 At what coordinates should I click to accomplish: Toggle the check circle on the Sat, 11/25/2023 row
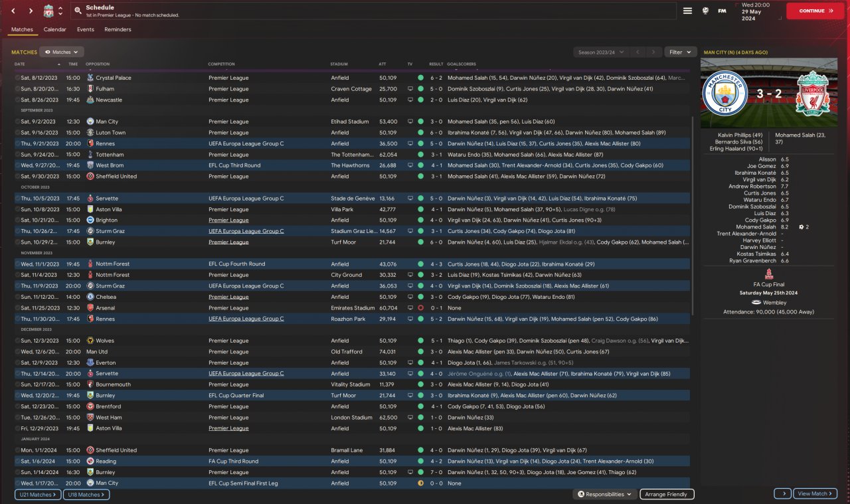pos(18,308)
